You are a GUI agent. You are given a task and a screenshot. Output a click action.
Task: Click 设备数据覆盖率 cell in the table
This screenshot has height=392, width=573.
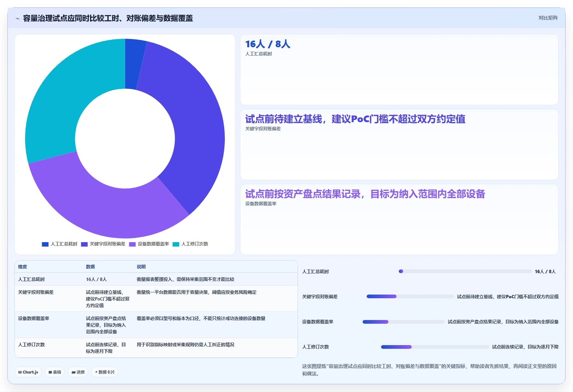pos(34,319)
